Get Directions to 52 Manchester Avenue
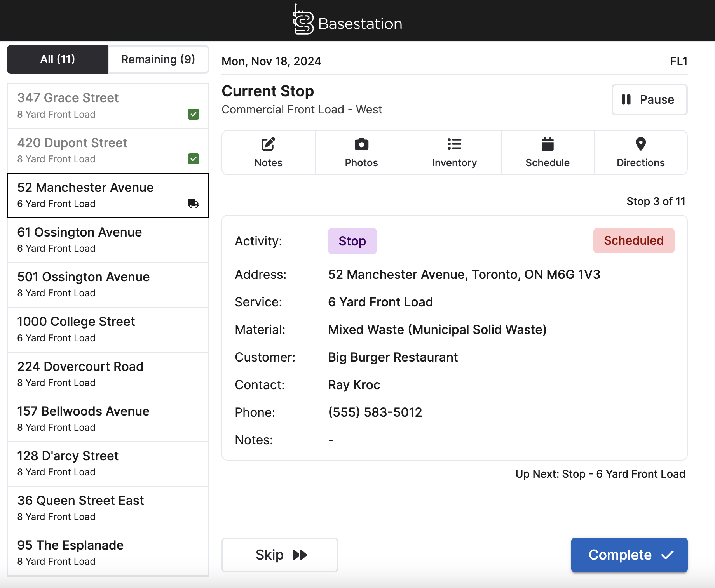 [640, 153]
